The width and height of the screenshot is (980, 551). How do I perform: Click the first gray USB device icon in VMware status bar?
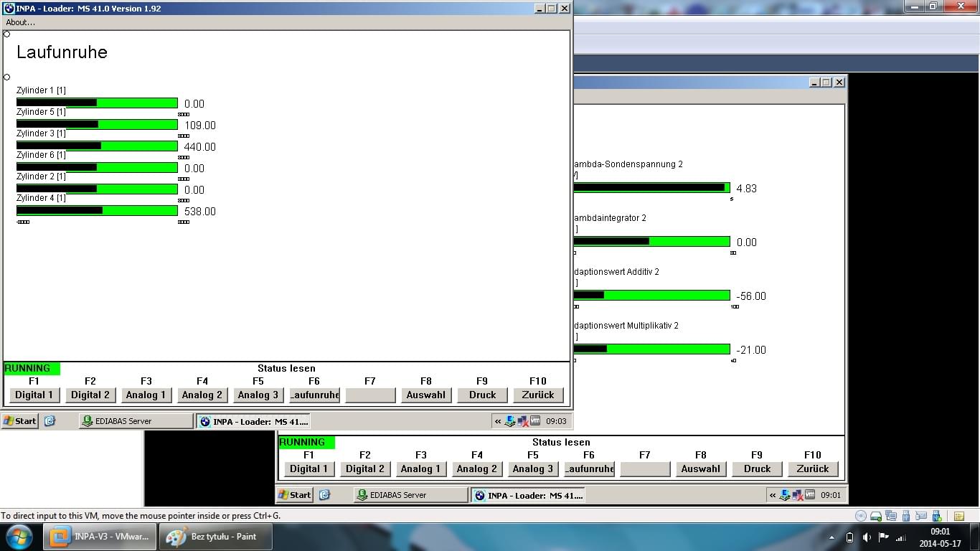[906, 515]
